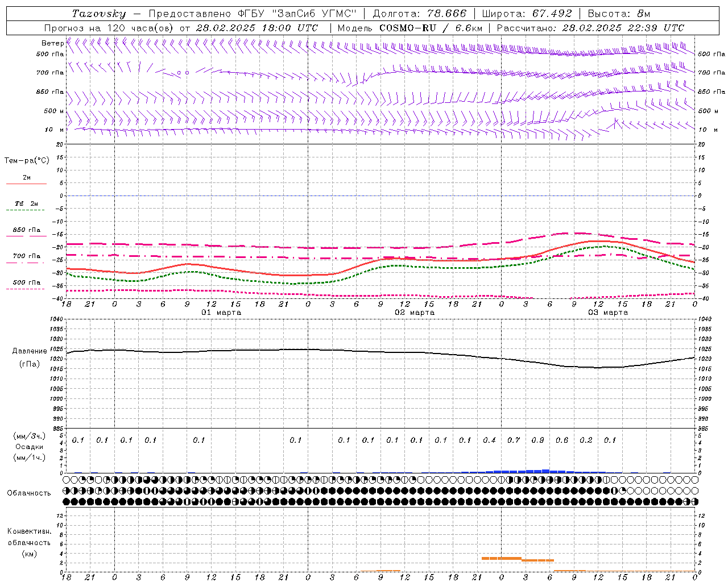
Task: Click the red 2м temperature legend line
Action: point(26,184)
